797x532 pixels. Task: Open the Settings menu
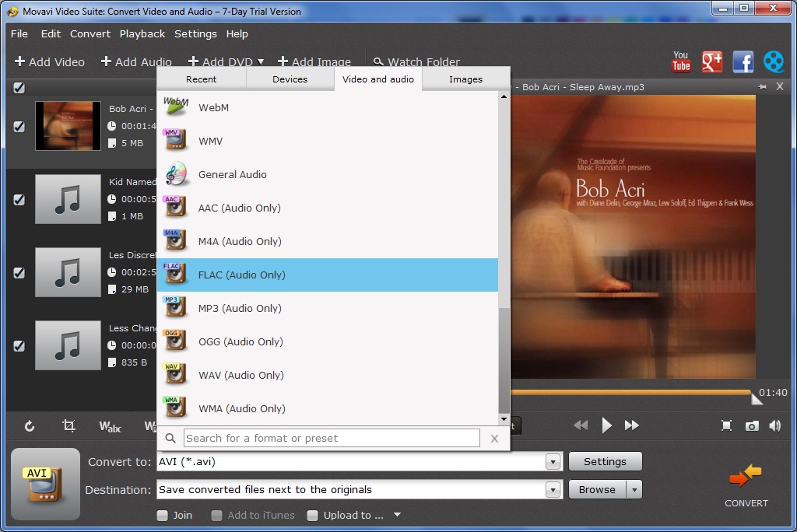coord(195,34)
